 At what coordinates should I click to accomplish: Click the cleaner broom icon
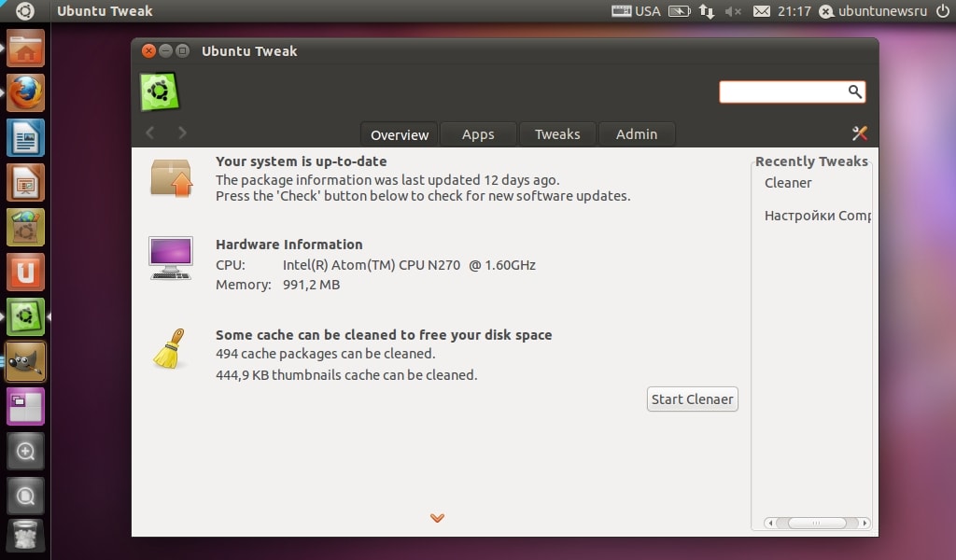coord(170,349)
